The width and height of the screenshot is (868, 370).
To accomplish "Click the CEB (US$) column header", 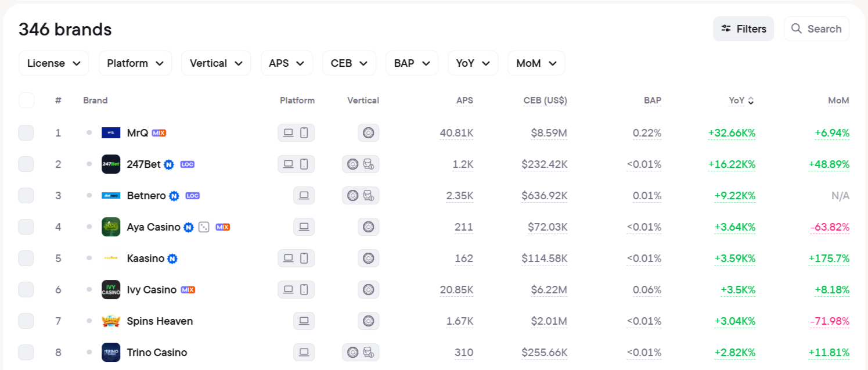I will click(545, 100).
